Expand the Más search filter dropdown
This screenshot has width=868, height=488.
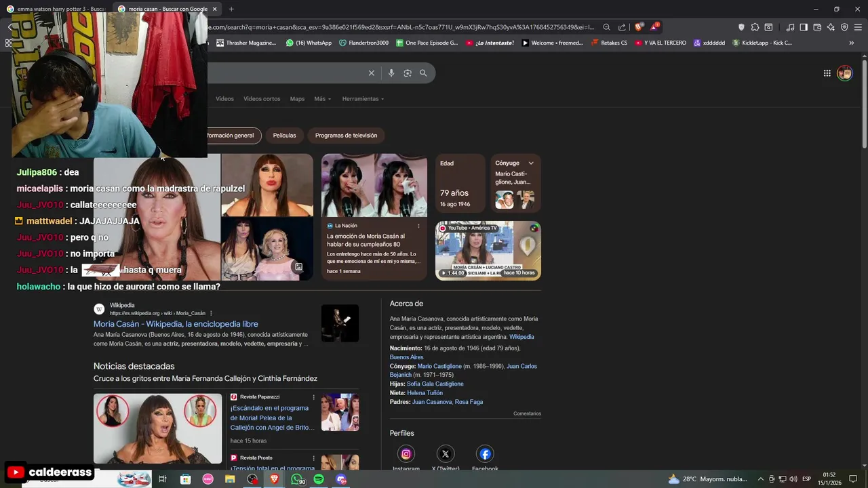tap(322, 99)
